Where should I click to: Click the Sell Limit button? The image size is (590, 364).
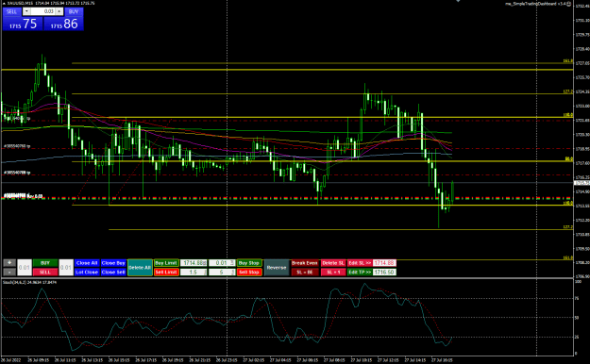tap(166, 272)
